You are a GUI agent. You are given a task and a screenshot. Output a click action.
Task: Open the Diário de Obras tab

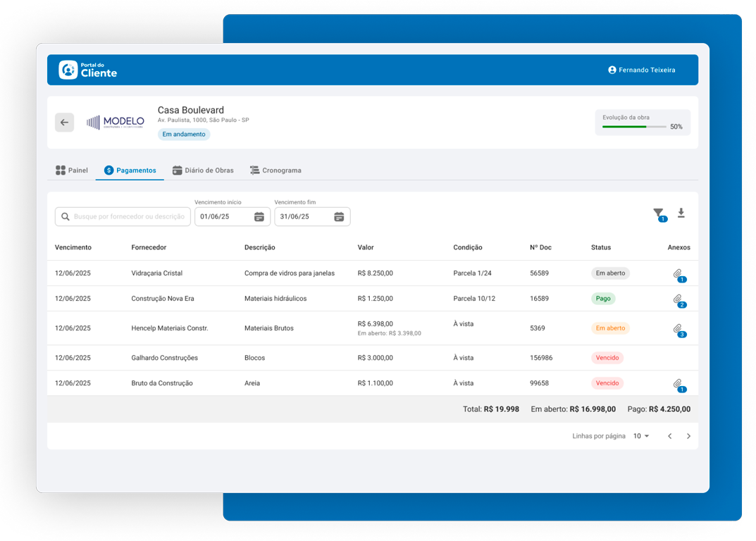point(203,170)
